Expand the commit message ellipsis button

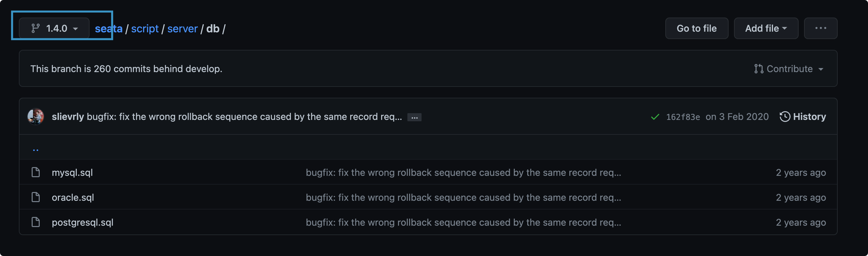click(x=414, y=117)
